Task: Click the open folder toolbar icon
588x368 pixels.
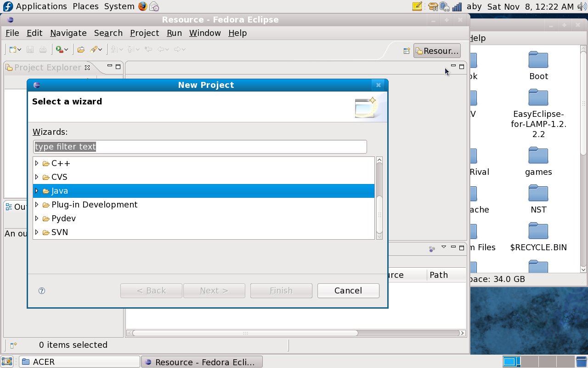Action: pos(81,50)
